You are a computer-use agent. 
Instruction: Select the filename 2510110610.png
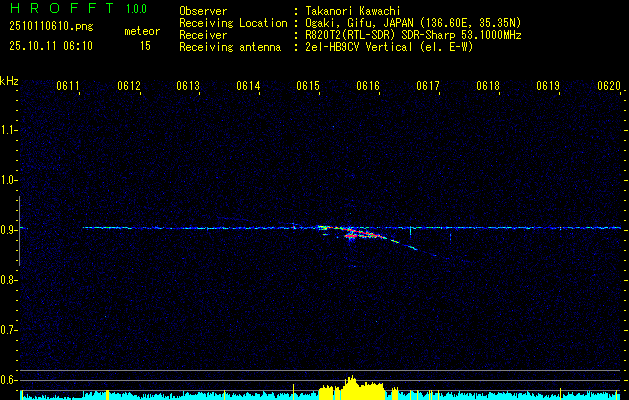(x=51, y=26)
